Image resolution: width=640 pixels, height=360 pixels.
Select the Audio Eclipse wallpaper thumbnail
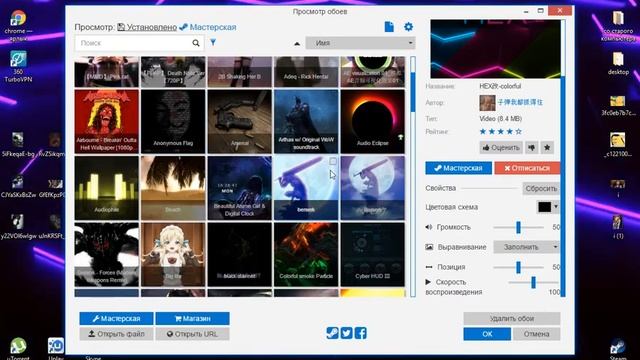point(373,121)
